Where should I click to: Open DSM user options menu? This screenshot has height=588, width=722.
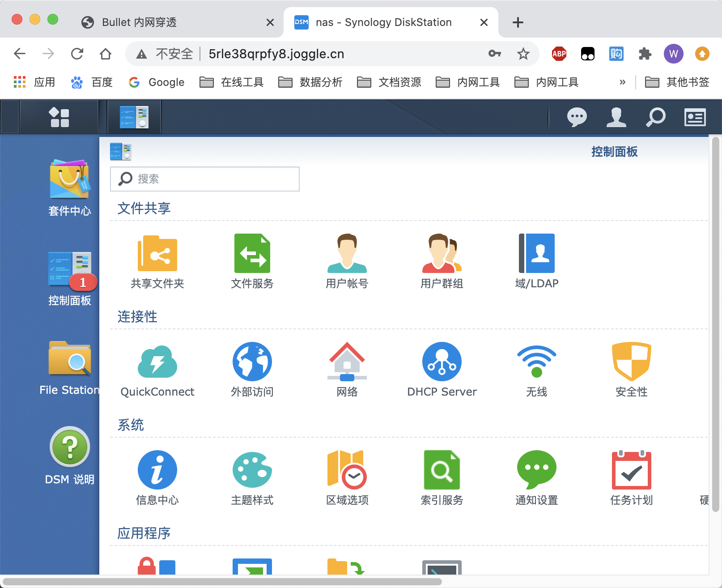[616, 117]
